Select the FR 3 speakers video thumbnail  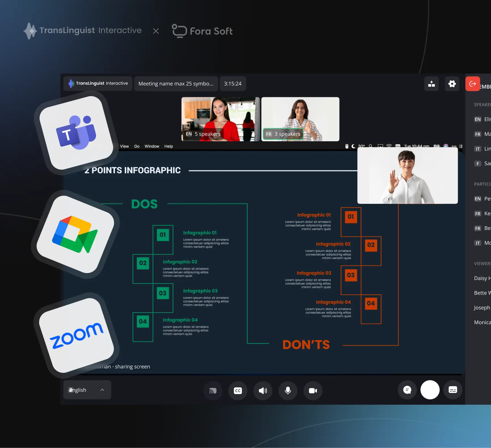[x=300, y=119]
